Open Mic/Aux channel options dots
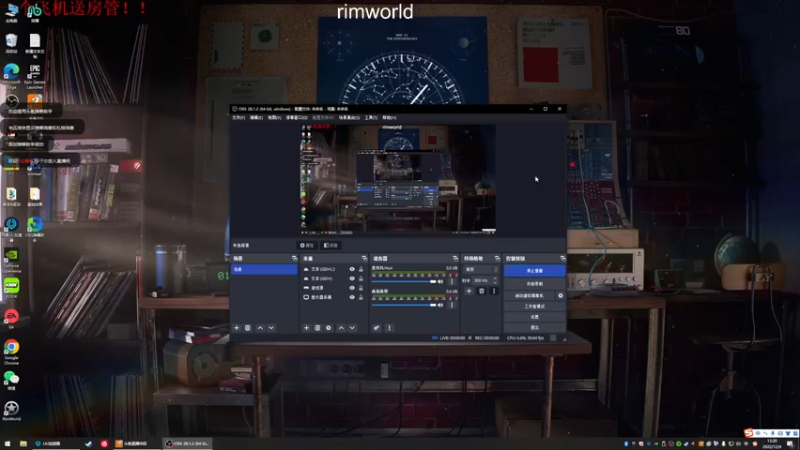The image size is (800, 450). 452,281
